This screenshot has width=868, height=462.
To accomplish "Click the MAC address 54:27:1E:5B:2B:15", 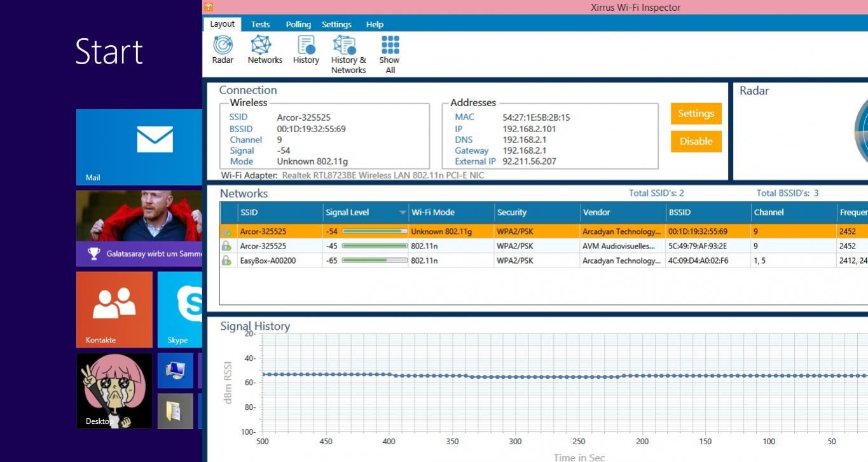I will pyautogui.click(x=536, y=118).
